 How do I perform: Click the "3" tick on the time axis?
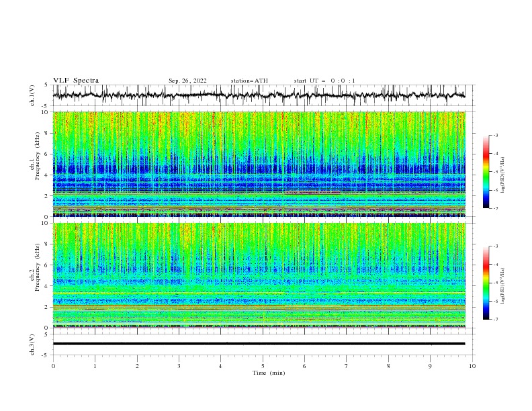click(179, 366)
